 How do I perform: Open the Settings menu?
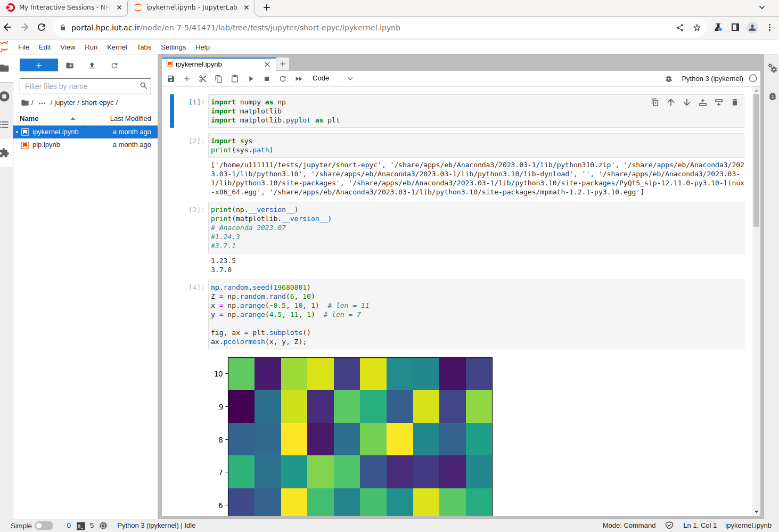174,47
